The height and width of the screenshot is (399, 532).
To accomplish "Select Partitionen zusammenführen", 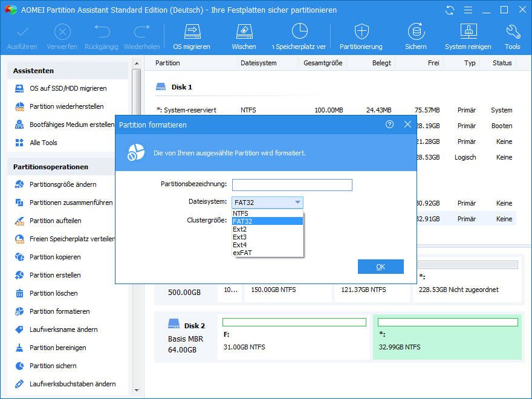I will (64, 203).
